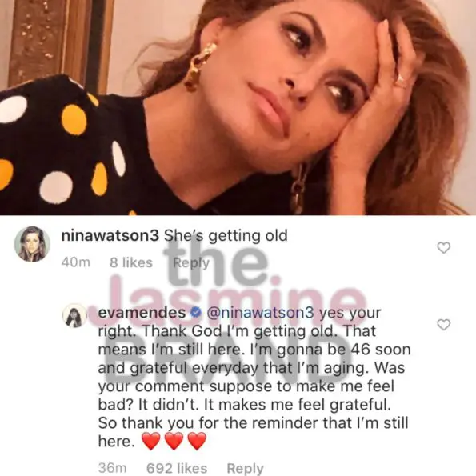Like ninawatson3's "She's getting old" comment
Image resolution: width=476 pixels, height=476 pixels.
[443, 248]
